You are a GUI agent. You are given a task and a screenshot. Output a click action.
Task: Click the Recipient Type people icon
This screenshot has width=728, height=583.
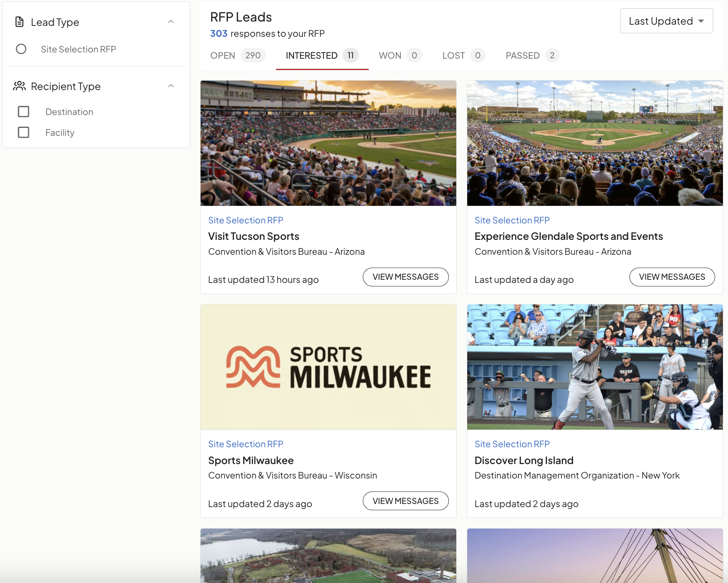coord(20,86)
